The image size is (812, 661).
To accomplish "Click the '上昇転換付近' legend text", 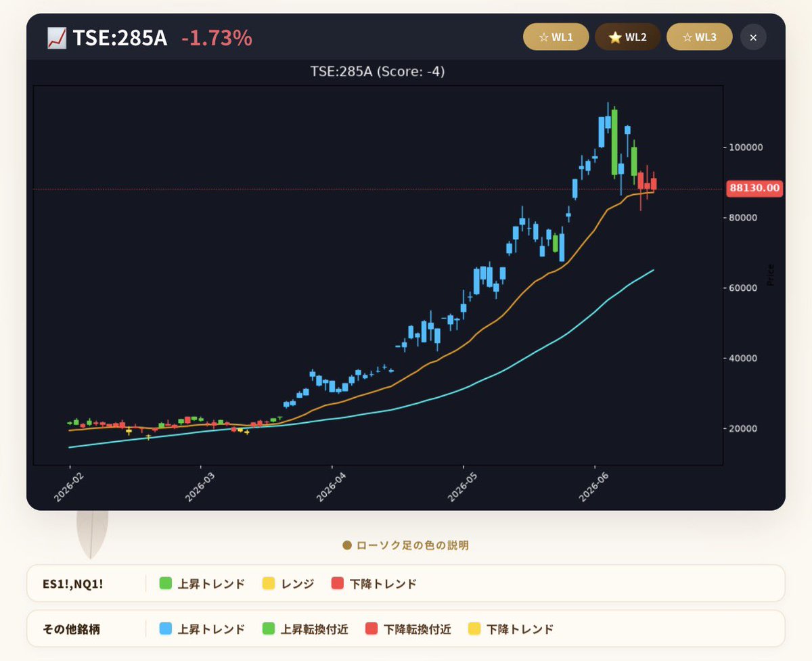I will 315,629.
